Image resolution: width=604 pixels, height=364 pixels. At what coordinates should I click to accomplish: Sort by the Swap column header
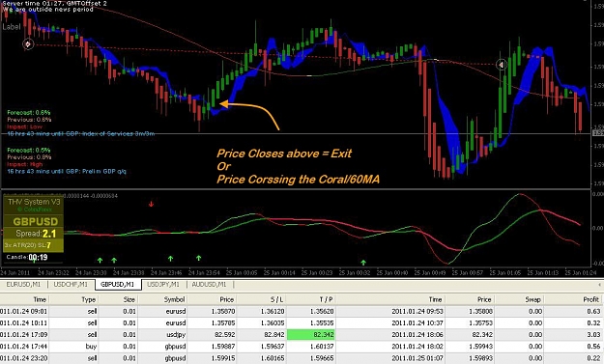coord(533,299)
